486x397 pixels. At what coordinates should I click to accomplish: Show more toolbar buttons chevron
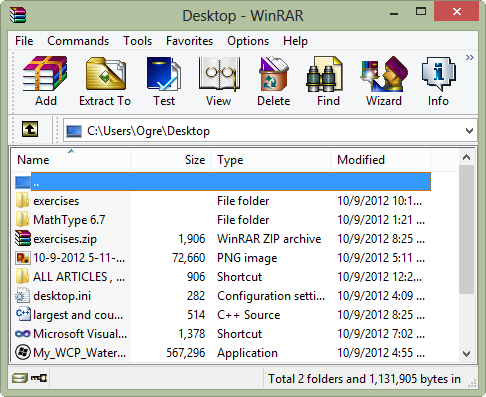(470, 57)
